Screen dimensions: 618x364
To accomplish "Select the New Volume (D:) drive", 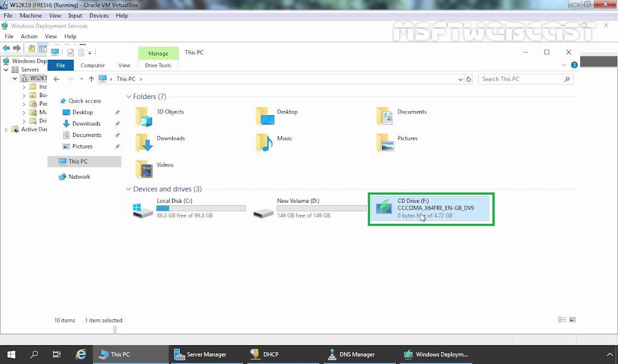I will (x=310, y=208).
